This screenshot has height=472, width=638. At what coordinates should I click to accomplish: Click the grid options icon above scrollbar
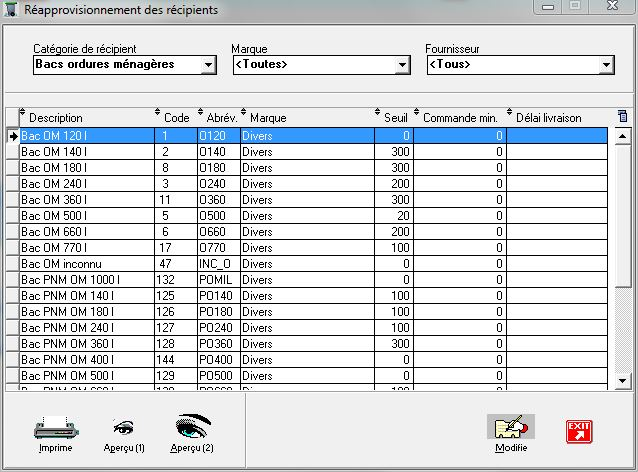[623, 117]
